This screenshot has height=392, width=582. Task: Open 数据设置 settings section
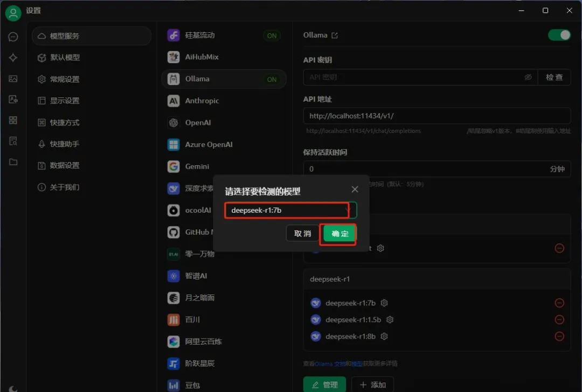point(92,165)
